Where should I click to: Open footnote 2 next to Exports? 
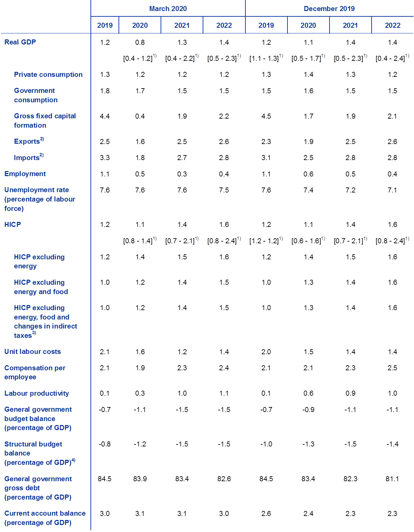pos(42,139)
